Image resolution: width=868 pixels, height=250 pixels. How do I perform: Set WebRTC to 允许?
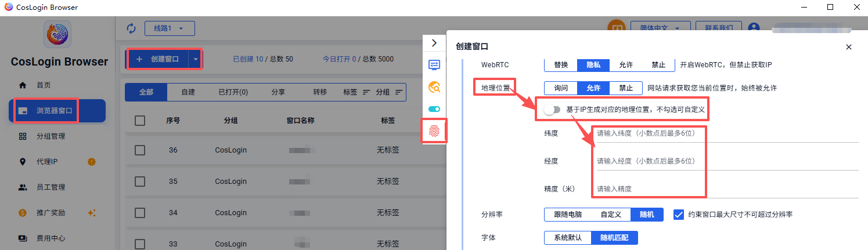pos(626,64)
